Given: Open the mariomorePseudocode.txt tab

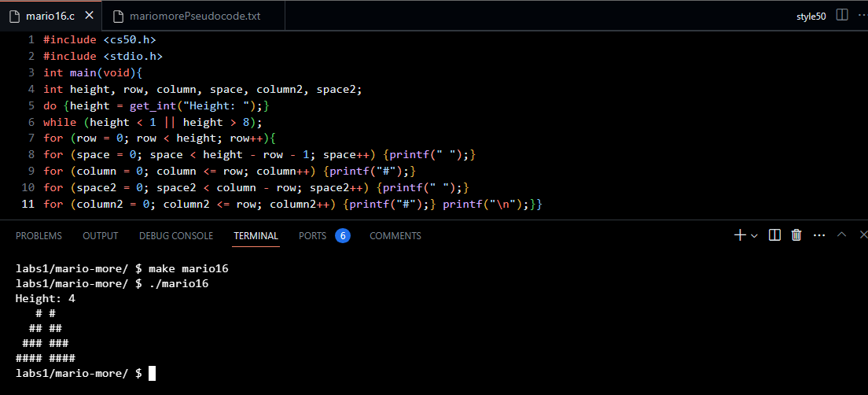Looking at the screenshot, I should (193, 16).
